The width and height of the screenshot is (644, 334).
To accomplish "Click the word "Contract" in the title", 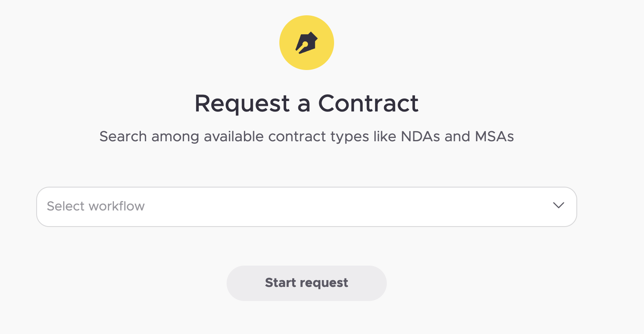I will coord(368,103).
